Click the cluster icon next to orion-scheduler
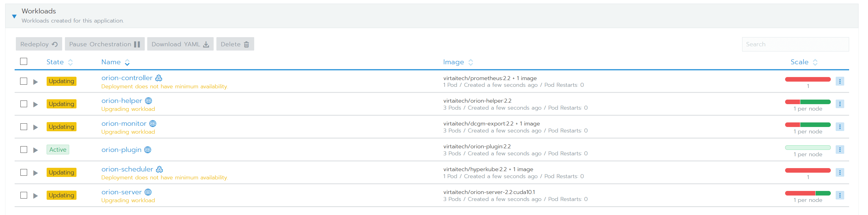 click(159, 169)
